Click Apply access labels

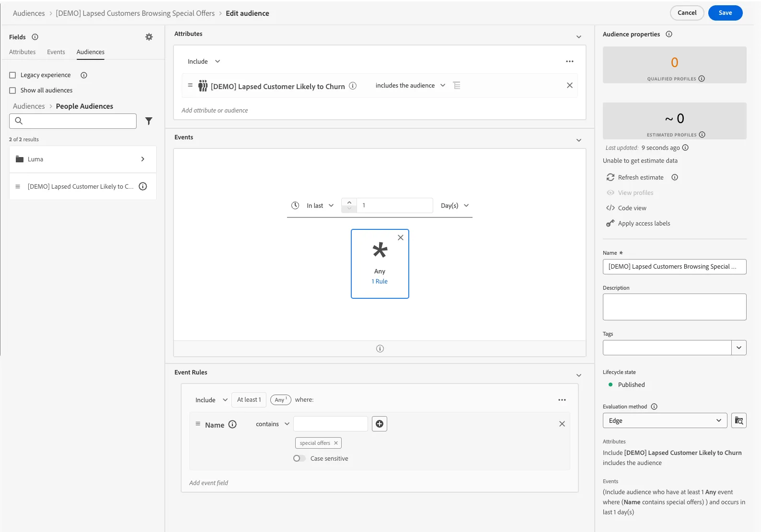(638, 223)
